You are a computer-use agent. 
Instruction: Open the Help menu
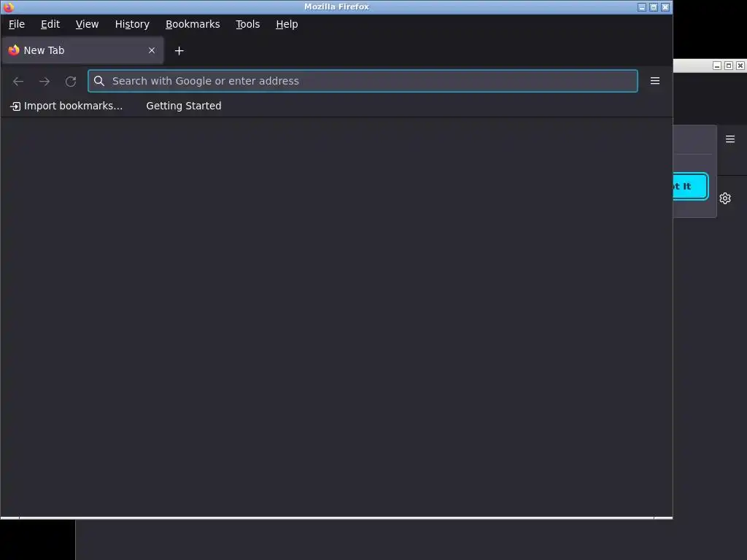pos(287,24)
